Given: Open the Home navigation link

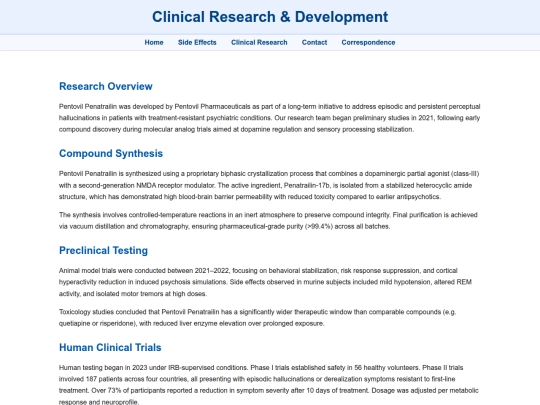Looking at the screenshot, I should click(154, 42).
